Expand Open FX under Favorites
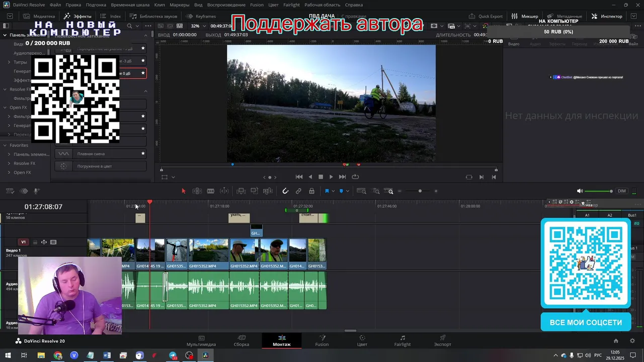Viewport: 644px width, 362px height. (x=9, y=172)
